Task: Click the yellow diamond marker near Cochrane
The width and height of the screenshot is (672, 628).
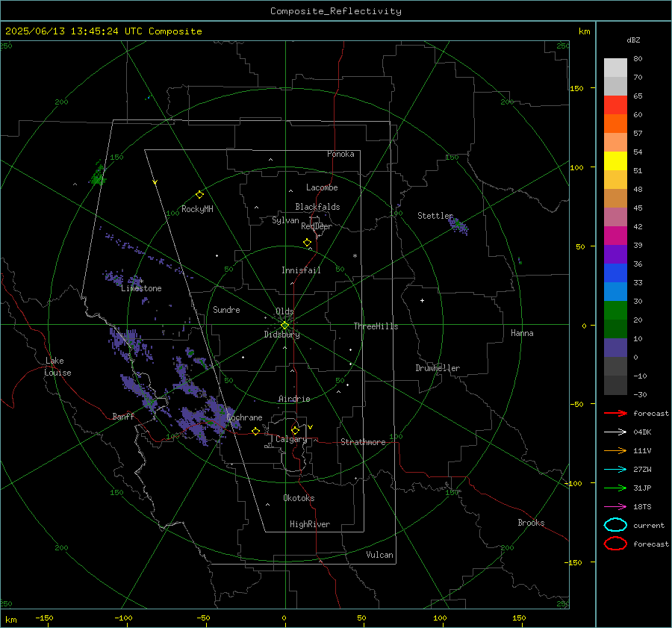Action: [x=255, y=431]
